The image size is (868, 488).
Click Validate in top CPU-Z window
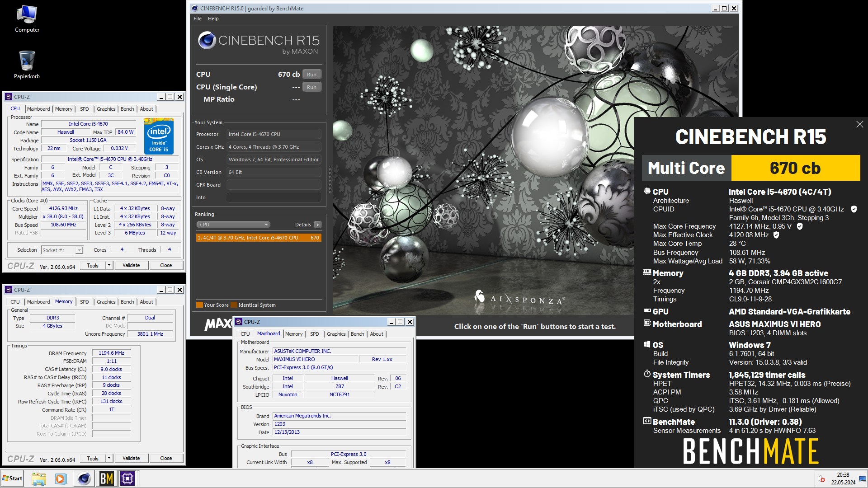(x=131, y=265)
